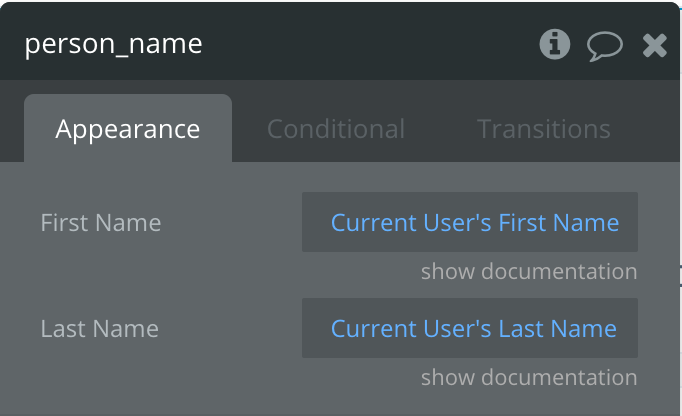Open the element info icon
682x416 pixels.
(555, 44)
